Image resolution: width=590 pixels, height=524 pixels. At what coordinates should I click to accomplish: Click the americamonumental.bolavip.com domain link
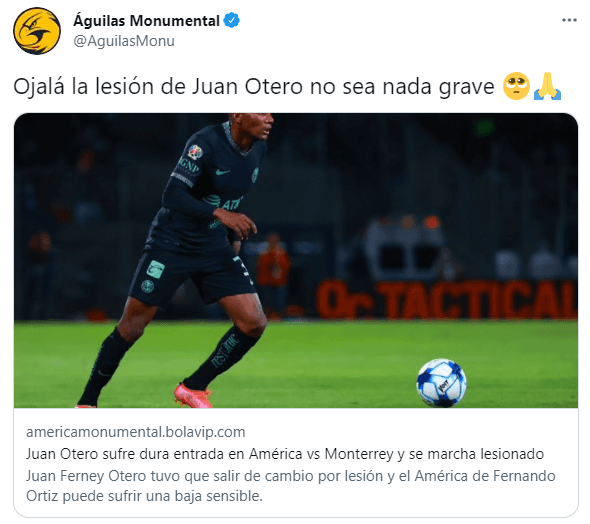pyautogui.click(x=135, y=432)
